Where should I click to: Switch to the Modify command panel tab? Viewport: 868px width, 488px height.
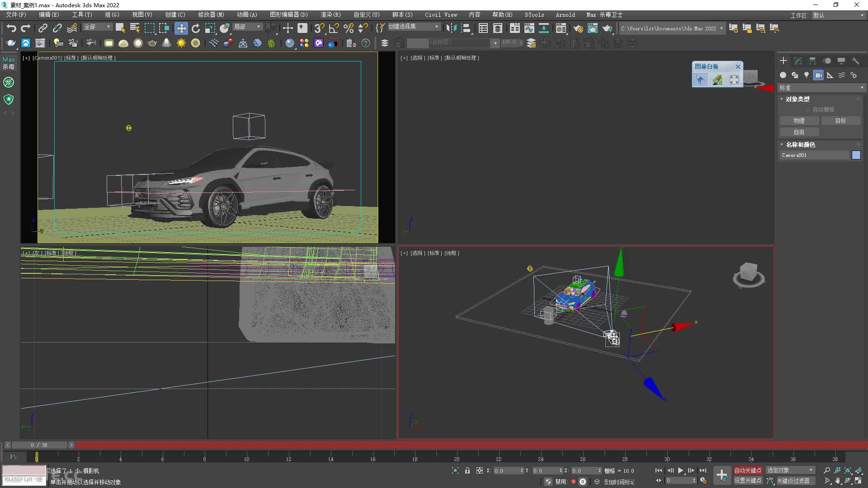(798, 61)
